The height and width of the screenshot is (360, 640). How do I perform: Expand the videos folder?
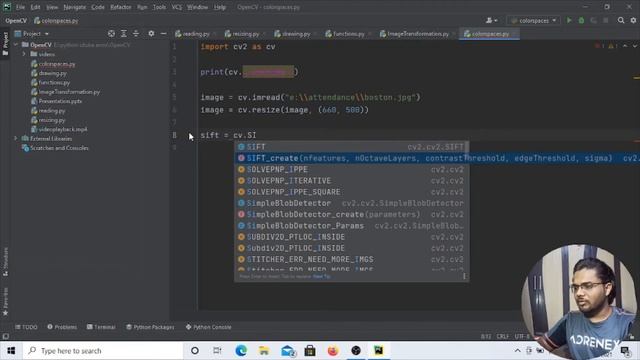coord(24,54)
